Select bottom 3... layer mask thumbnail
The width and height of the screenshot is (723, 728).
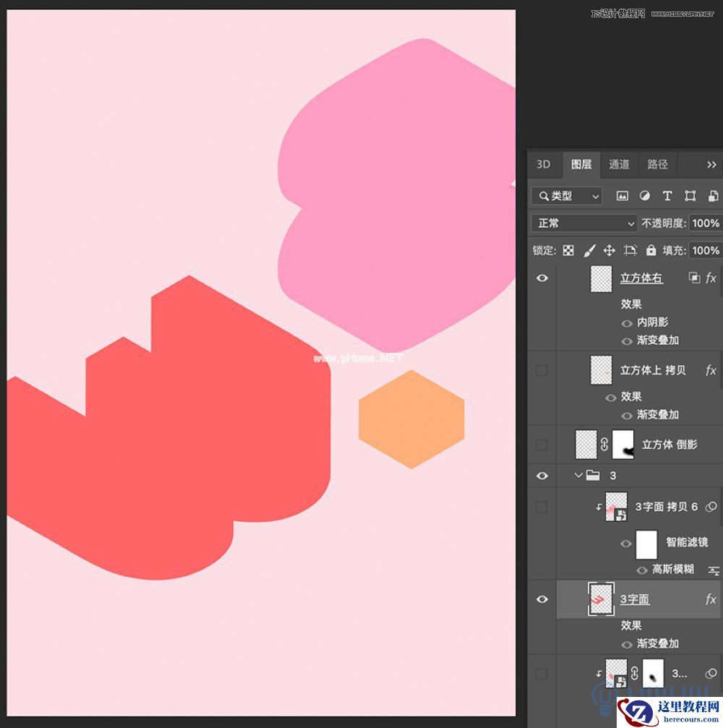(653, 674)
